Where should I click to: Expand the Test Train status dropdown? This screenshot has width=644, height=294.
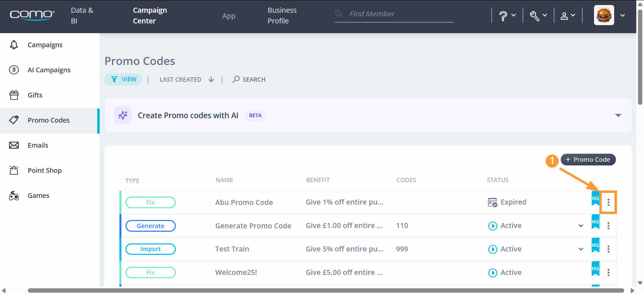[x=581, y=249]
